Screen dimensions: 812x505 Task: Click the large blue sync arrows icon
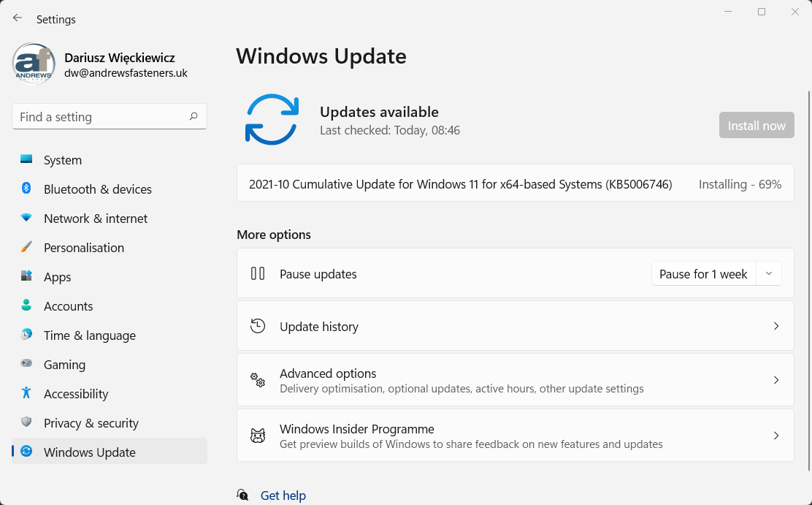pyautogui.click(x=272, y=119)
